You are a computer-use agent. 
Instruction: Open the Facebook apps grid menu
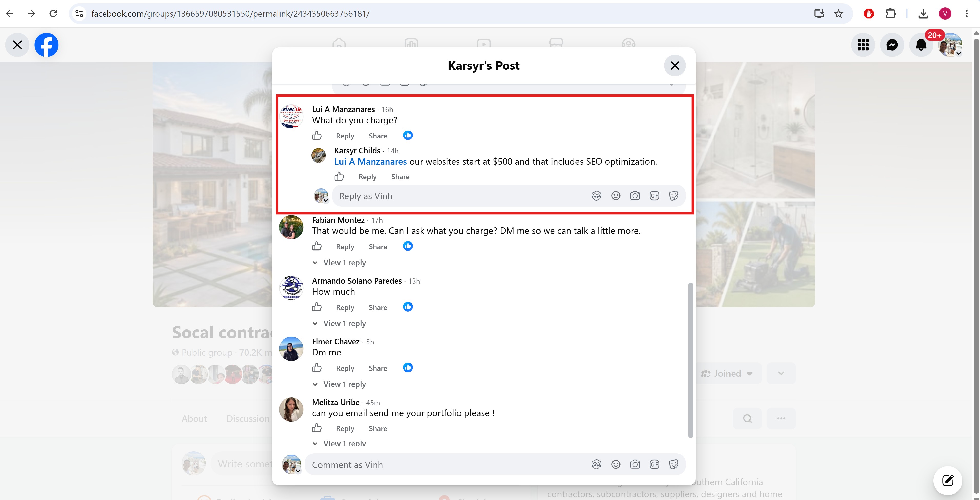point(863,45)
